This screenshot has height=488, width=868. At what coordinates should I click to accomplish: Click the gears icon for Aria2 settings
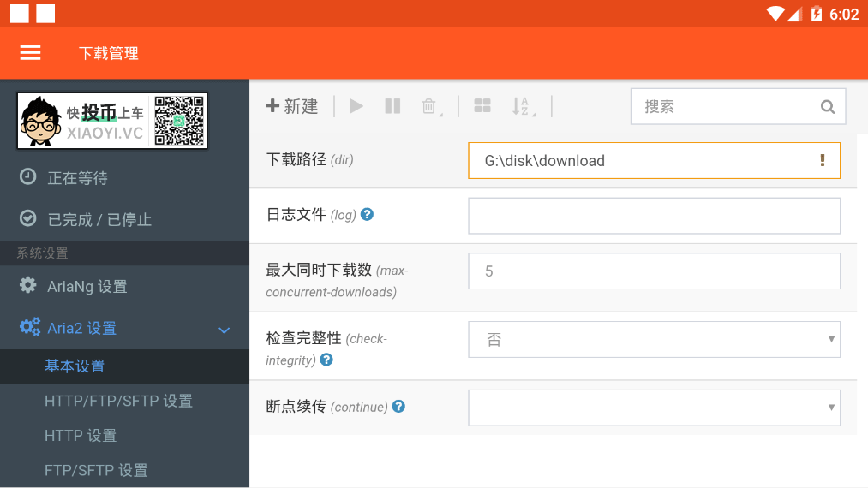pos(30,326)
